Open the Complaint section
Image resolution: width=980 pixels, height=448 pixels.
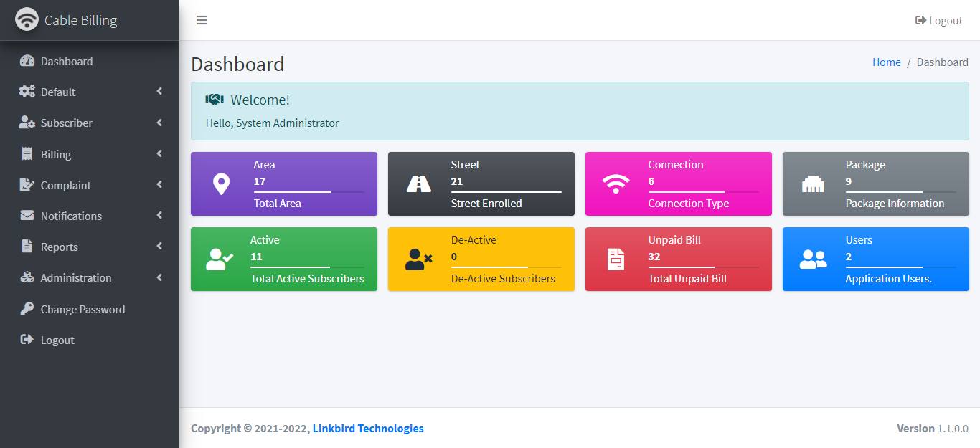click(62, 184)
